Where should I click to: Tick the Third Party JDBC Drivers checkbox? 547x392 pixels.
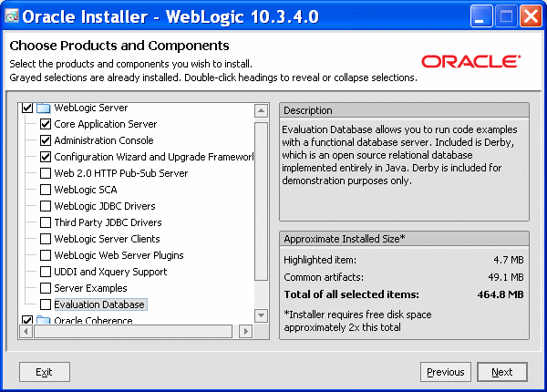tap(46, 222)
